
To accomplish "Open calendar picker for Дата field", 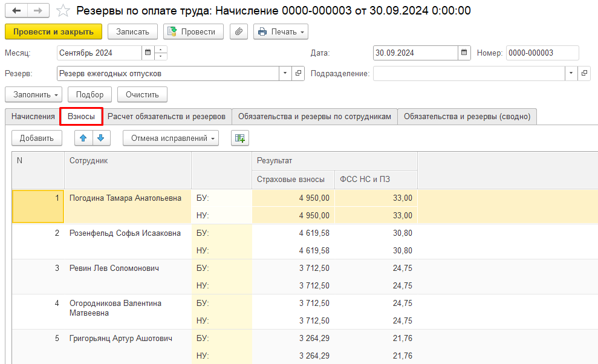I will click(x=464, y=53).
